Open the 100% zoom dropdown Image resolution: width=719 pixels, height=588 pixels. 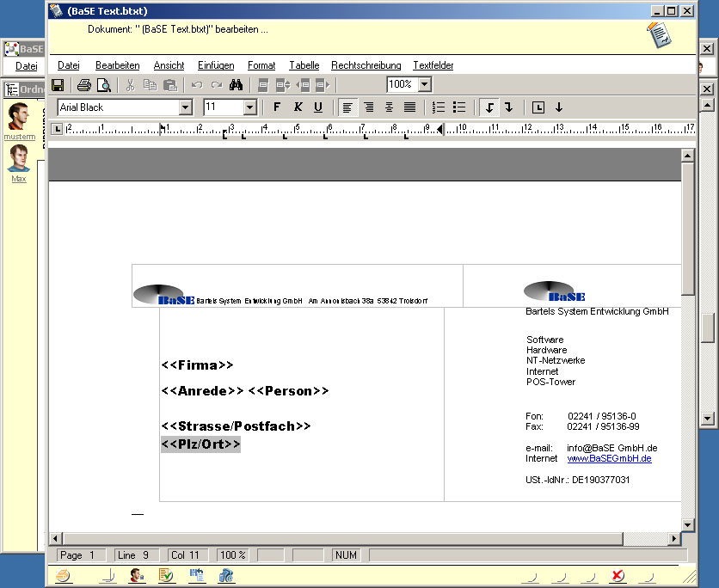pyautogui.click(x=424, y=85)
